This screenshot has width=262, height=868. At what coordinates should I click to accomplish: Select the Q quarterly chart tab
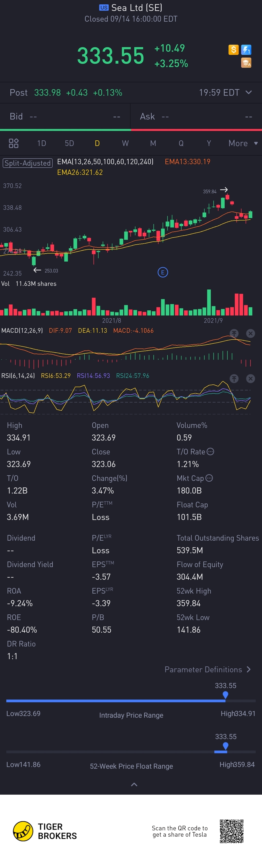point(181,143)
